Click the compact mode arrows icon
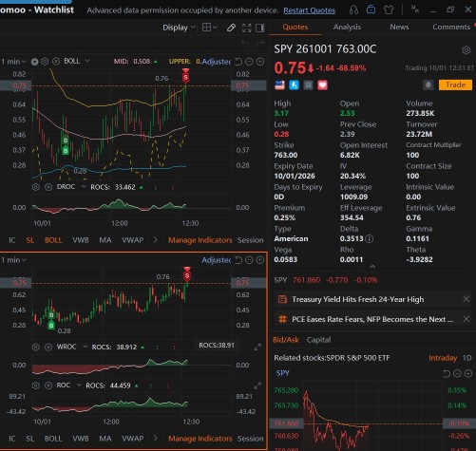 415,9
